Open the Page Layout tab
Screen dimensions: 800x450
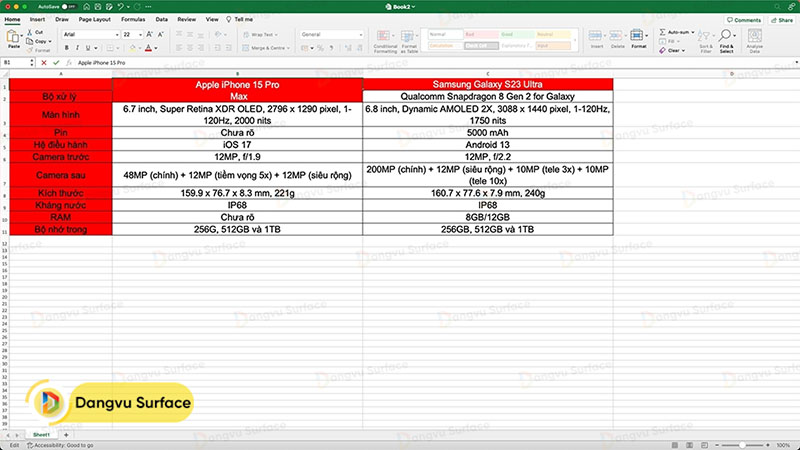pos(95,19)
